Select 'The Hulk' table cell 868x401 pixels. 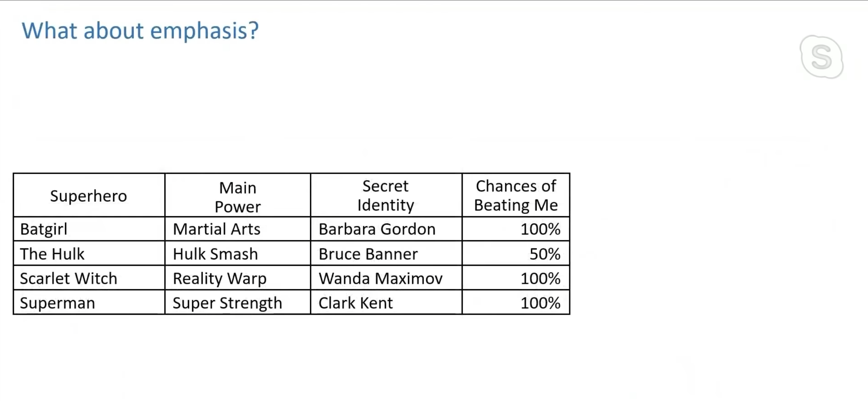click(x=89, y=254)
